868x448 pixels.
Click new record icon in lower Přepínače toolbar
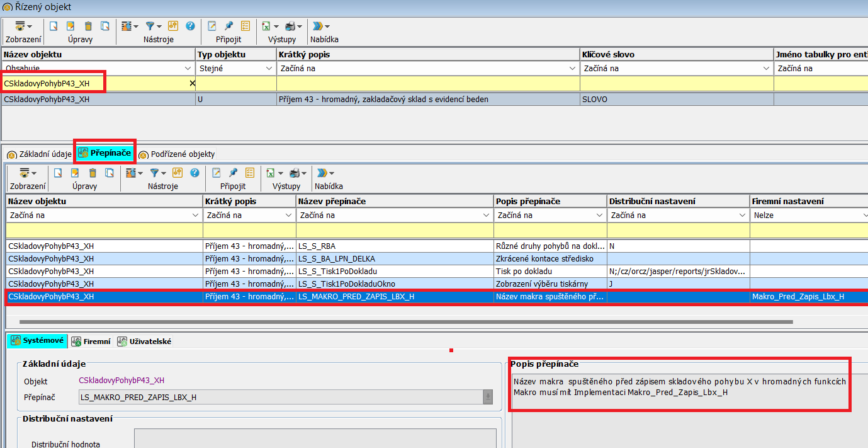(58, 173)
